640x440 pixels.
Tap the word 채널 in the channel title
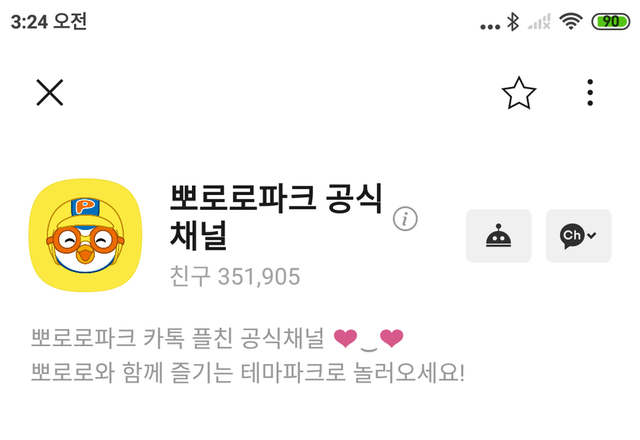[x=198, y=235]
